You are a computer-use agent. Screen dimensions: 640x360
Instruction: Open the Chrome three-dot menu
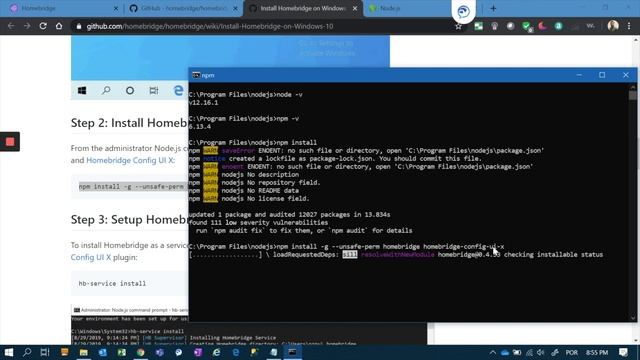(x=629, y=26)
